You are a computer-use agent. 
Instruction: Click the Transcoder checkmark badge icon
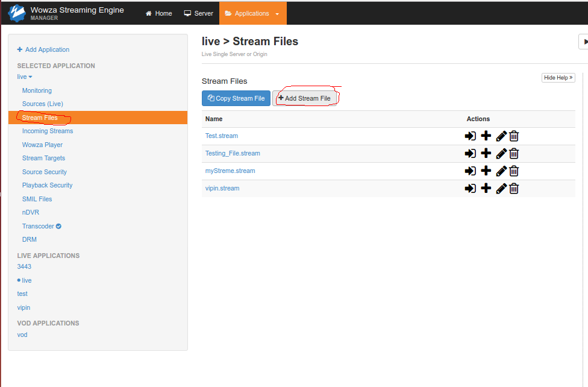(x=58, y=226)
